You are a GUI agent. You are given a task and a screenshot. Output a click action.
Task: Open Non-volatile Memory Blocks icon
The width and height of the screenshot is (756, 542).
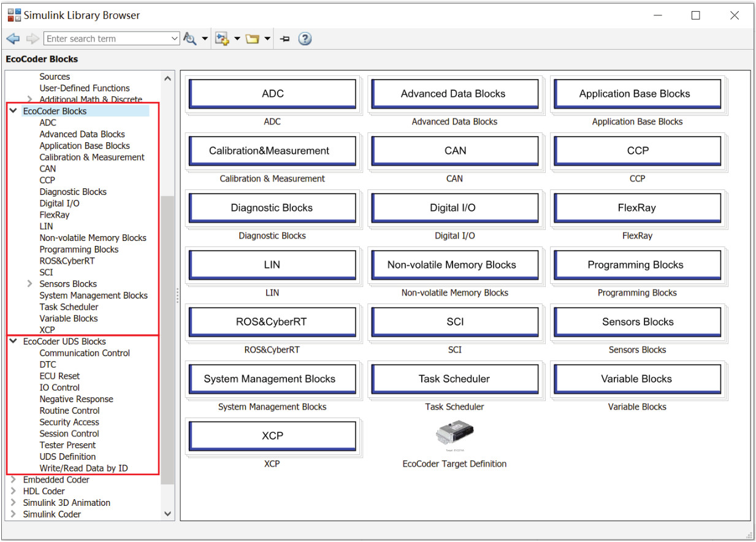pyautogui.click(x=454, y=265)
